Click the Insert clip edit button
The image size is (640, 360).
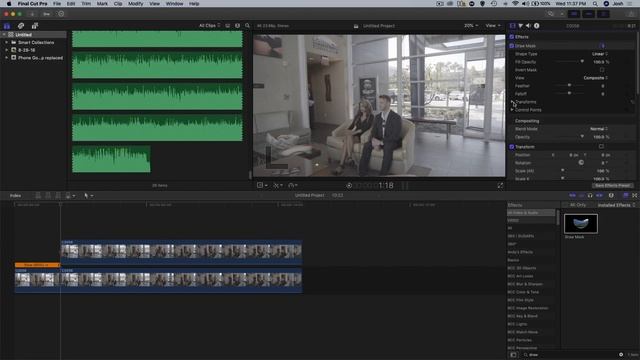coord(48,196)
